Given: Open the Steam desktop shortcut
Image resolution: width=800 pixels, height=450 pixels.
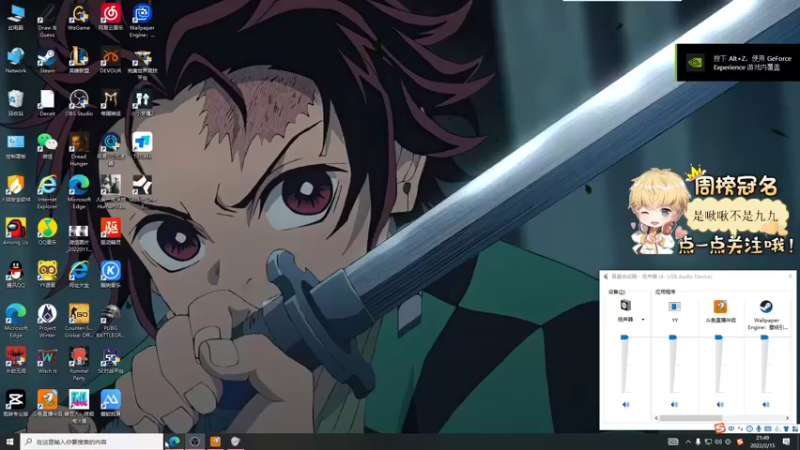Looking at the screenshot, I should point(47,61).
